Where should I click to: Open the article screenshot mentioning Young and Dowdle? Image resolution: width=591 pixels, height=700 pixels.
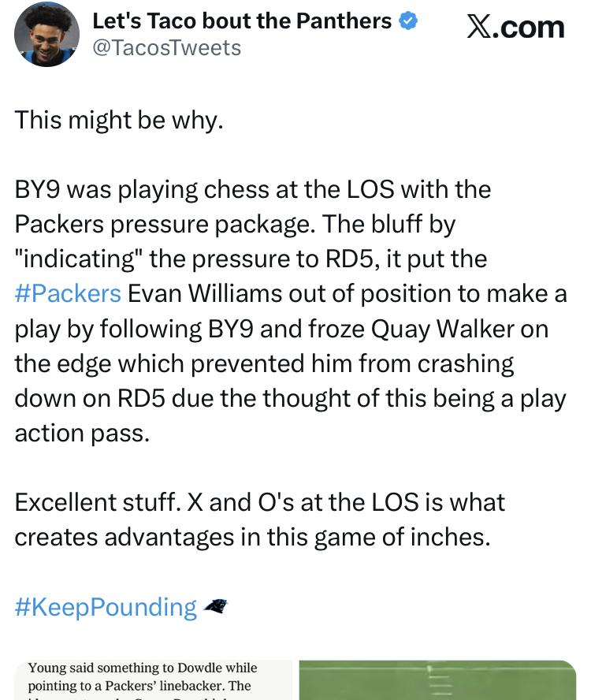153,680
